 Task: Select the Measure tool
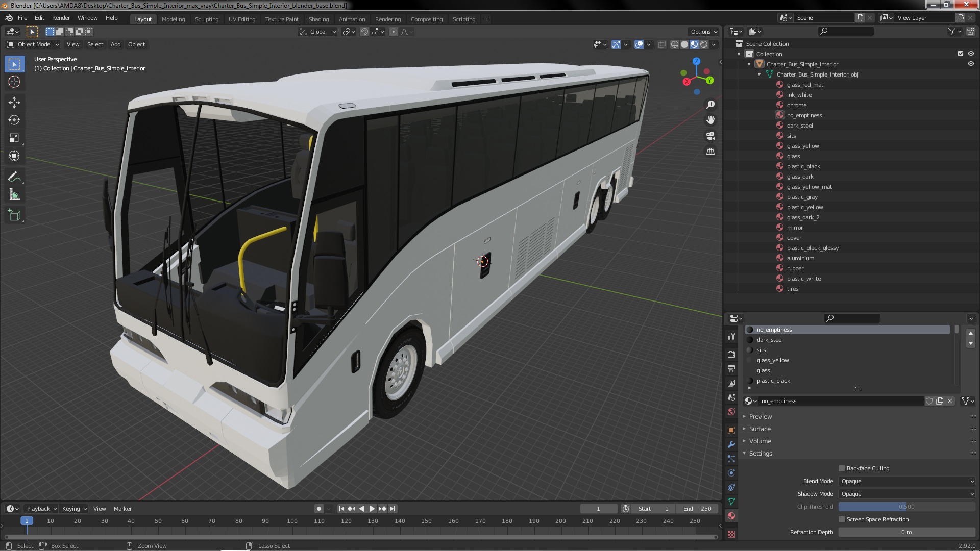(x=14, y=195)
